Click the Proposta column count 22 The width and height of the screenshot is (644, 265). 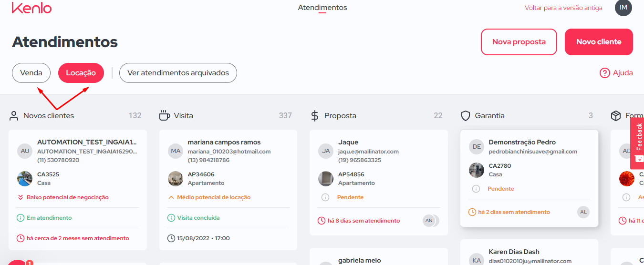pyautogui.click(x=438, y=115)
